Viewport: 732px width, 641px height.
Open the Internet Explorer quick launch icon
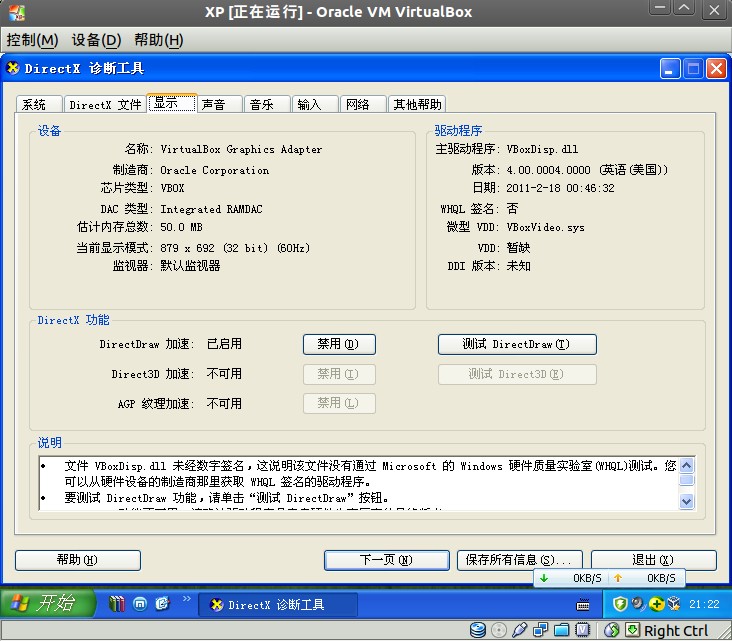[x=162, y=604]
